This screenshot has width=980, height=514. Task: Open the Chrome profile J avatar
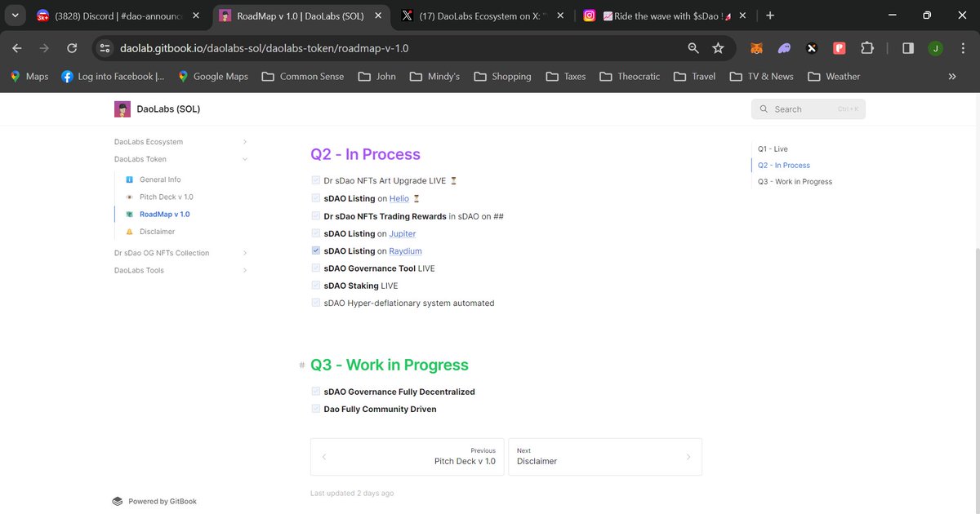pyautogui.click(x=935, y=48)
